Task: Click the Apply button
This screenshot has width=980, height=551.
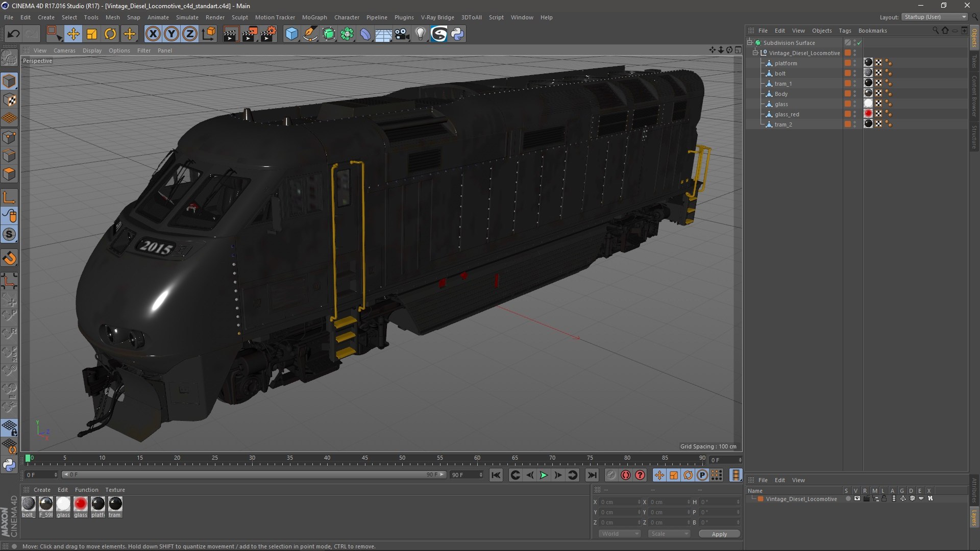Action: (719, 534)
